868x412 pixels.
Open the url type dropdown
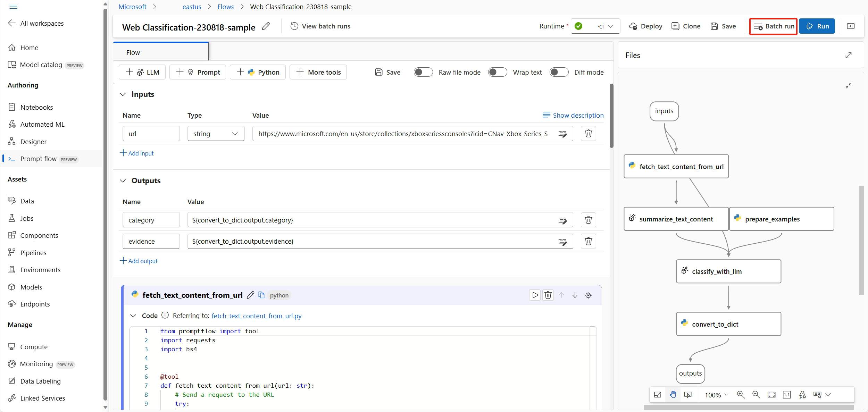point(216,134)
